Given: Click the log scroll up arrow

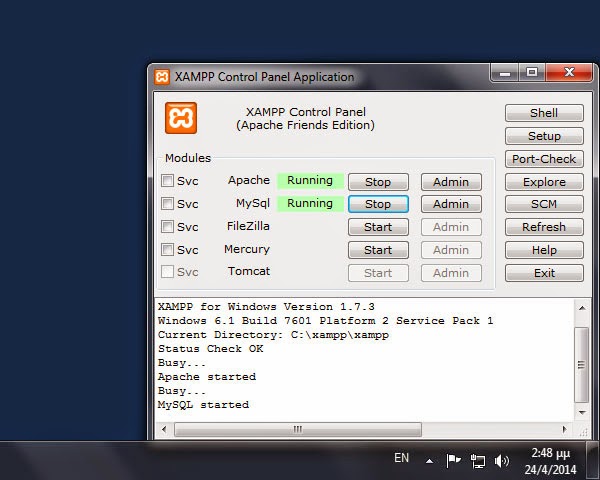Looking at the screenshot, I should click(582, 308).
